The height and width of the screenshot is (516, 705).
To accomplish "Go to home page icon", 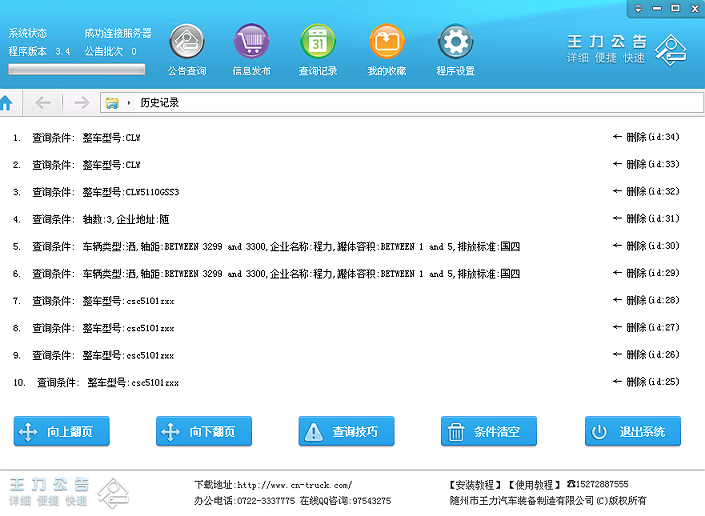I will click(x=6, y=103).
